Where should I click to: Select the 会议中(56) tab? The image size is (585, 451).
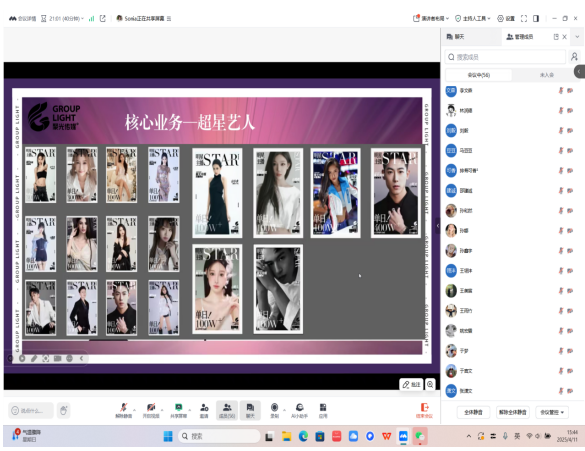coord(479,75)
